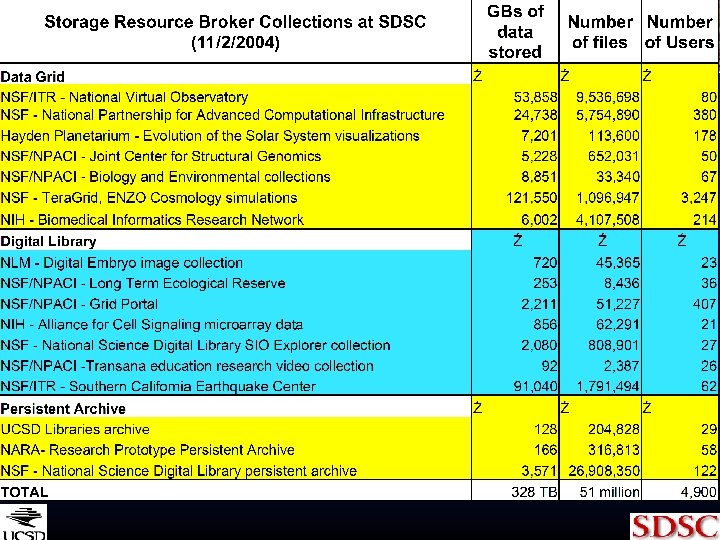The image size is (720, 540).
Task: Click the GB value 2,211
Action: click(x=539, y=304)
